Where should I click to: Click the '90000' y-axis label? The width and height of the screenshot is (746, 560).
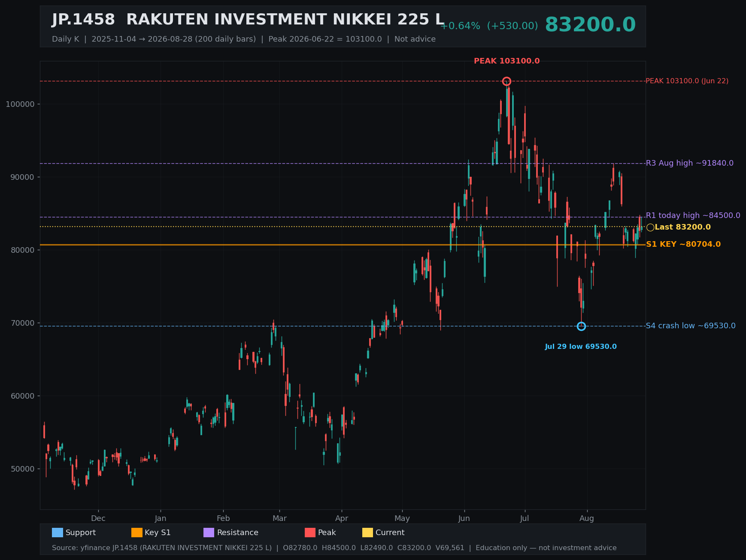tap(22, 177)
